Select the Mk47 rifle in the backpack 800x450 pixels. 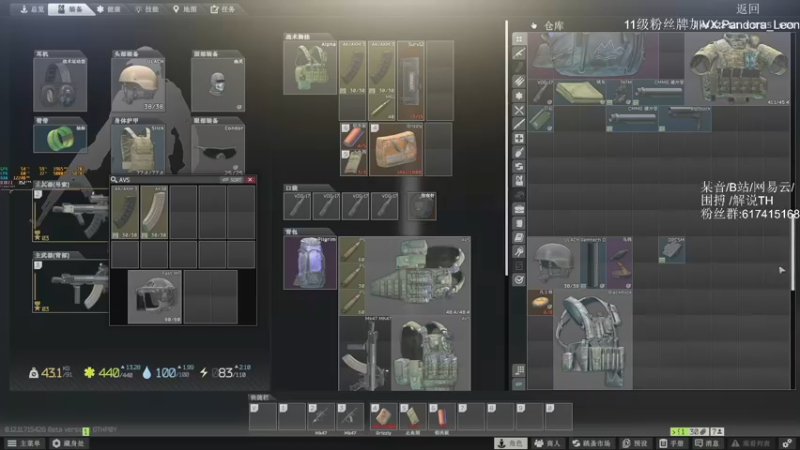365,353
